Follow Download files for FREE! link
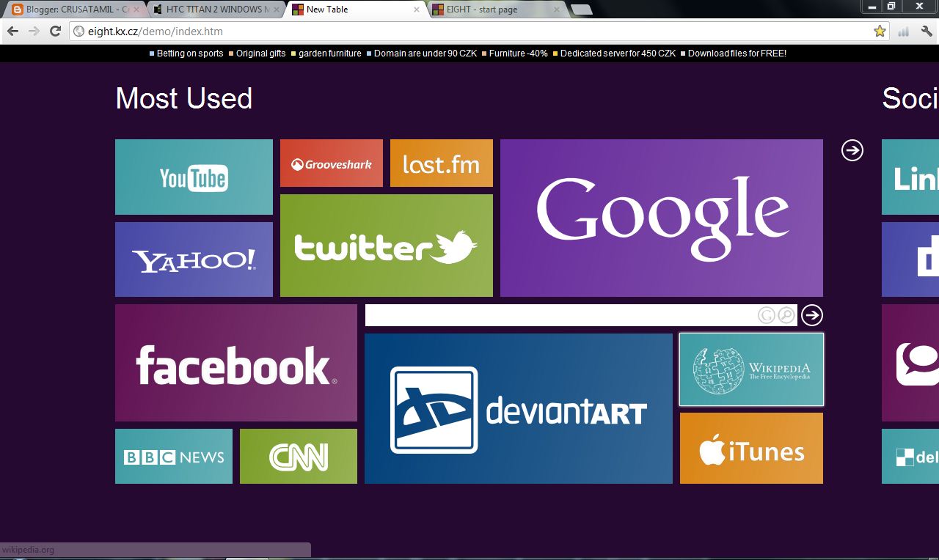 pyautogui.click(x=737, y=54)
